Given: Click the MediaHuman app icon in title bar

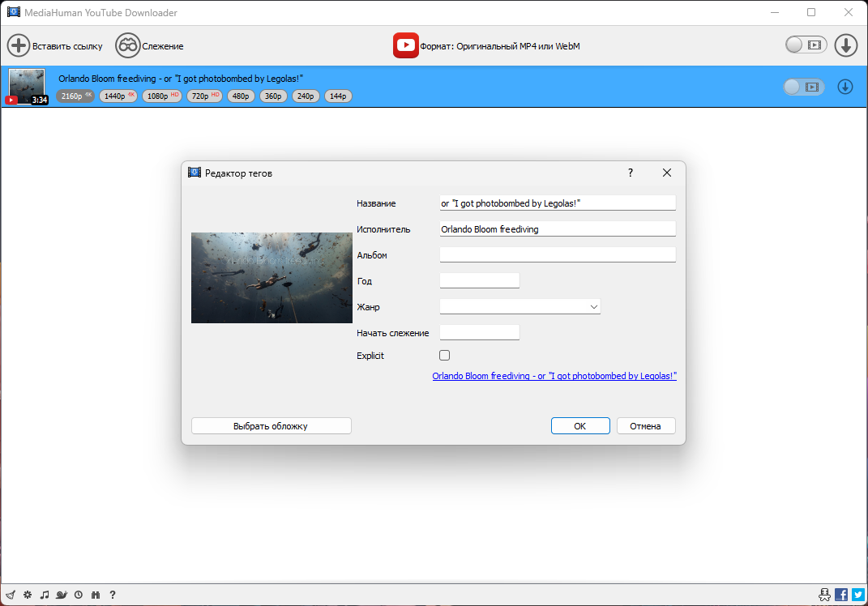Looking at the screenshot, I should tap(13, 12).
